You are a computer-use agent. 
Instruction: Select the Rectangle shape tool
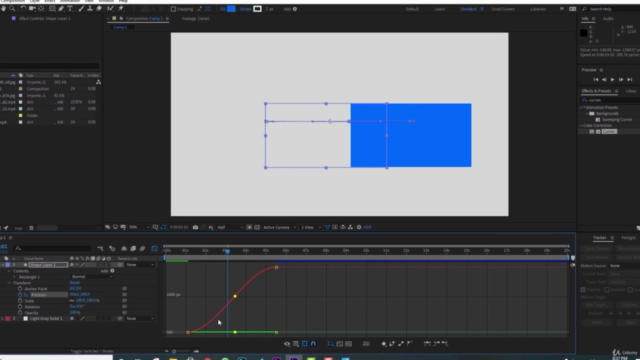point(52,9)
